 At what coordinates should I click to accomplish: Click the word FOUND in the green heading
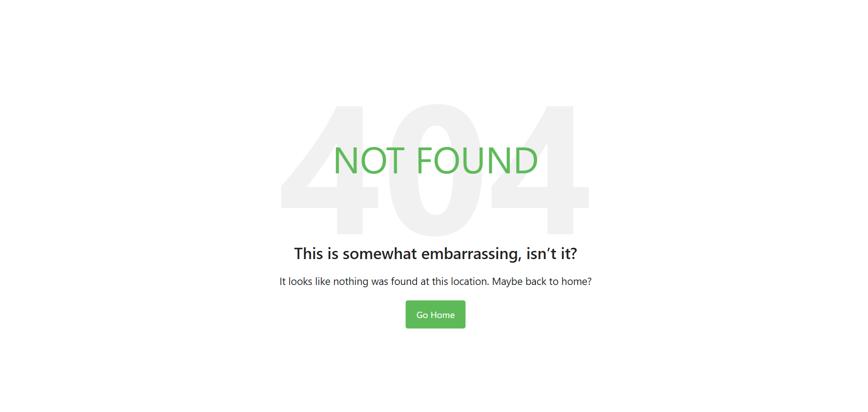477,161
